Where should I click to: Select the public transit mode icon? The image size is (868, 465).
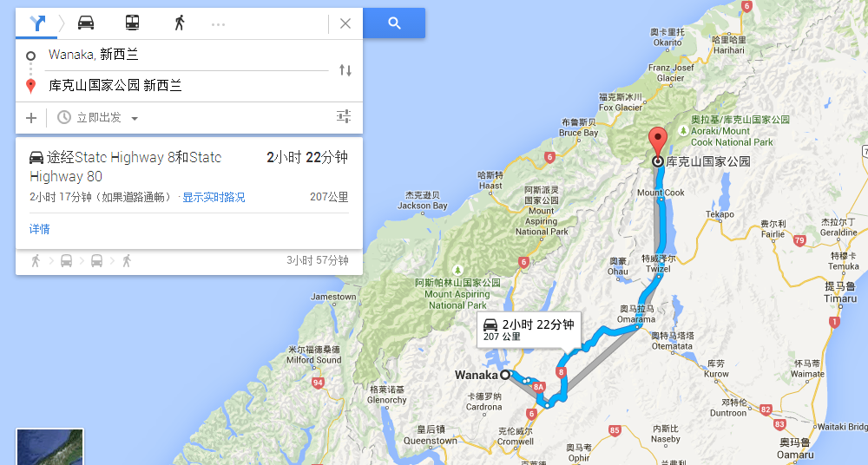(132, 23)
